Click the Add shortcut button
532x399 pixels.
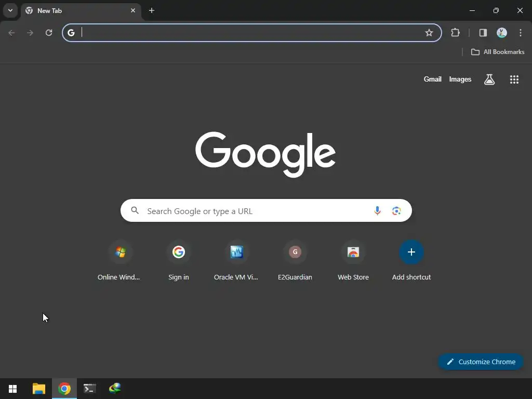tap(411, 261)
